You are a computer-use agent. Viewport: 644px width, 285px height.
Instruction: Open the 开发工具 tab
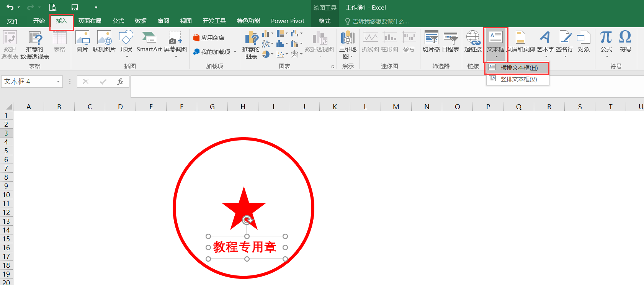(214, 21)
